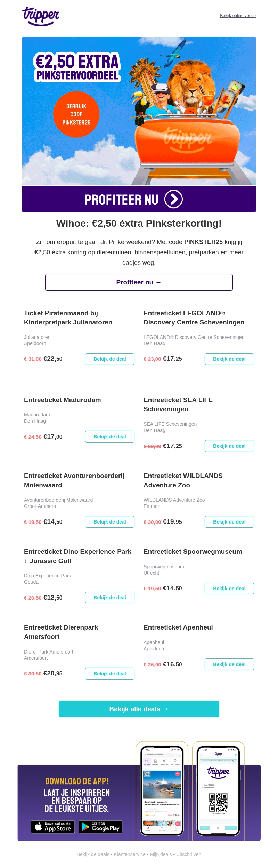This screenshot has width=278, height=868.
Task: View the SEA LIFE Scheveningen deal
Action: [x=229, y=446]
